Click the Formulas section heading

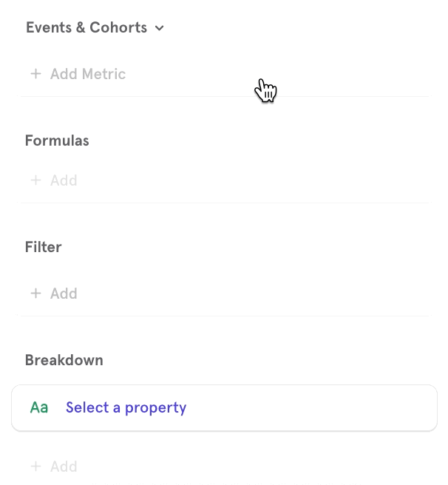57,140
